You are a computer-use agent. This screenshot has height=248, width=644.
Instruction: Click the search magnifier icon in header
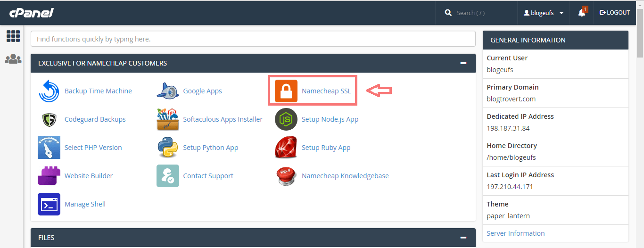(448, 13)
